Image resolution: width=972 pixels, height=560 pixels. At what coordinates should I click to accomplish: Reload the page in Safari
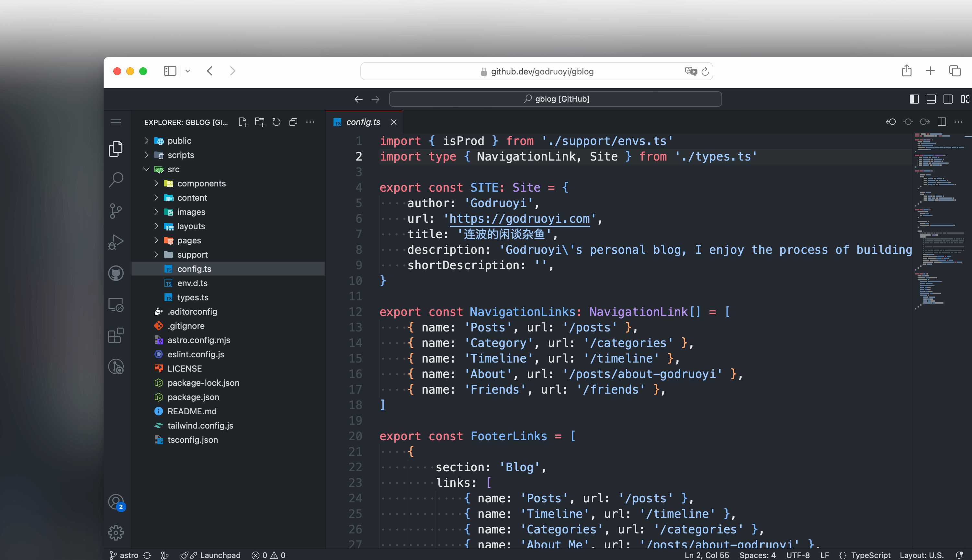click(705, 71)
